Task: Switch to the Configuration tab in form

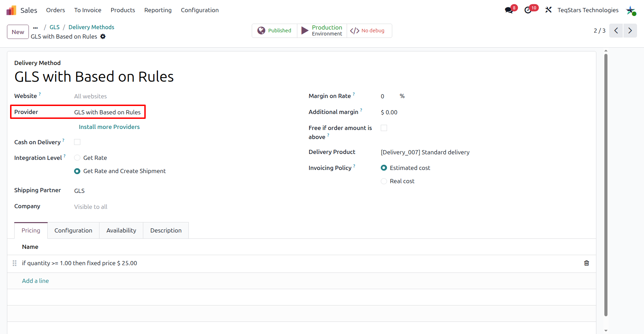Action: (73, 230)
